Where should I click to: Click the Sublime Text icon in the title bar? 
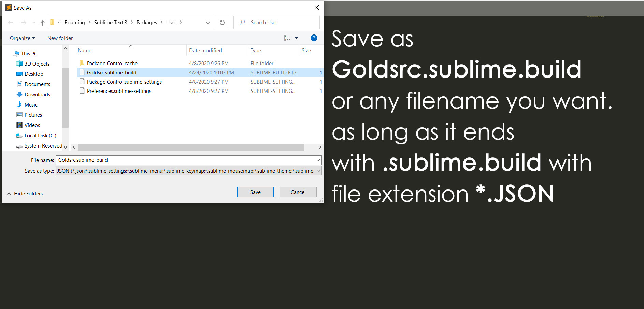tap(9, 7)
